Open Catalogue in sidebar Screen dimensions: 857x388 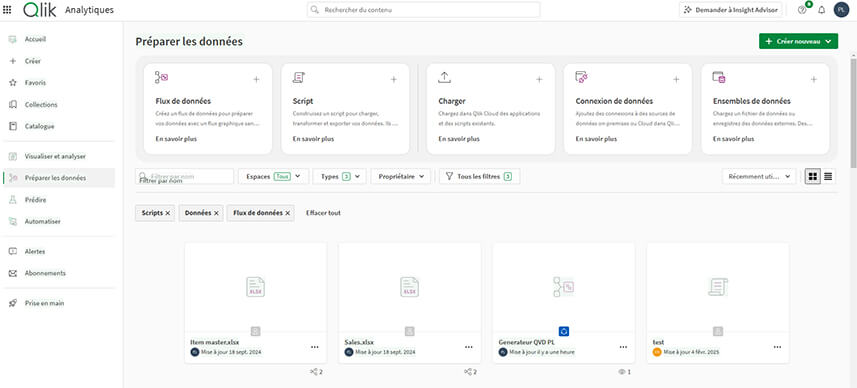point(39,126)
